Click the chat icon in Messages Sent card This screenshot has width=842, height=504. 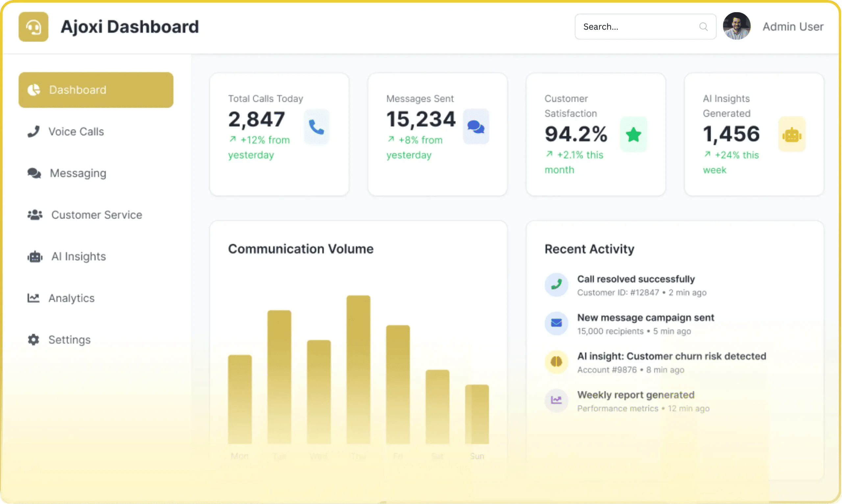pos(476,127)
